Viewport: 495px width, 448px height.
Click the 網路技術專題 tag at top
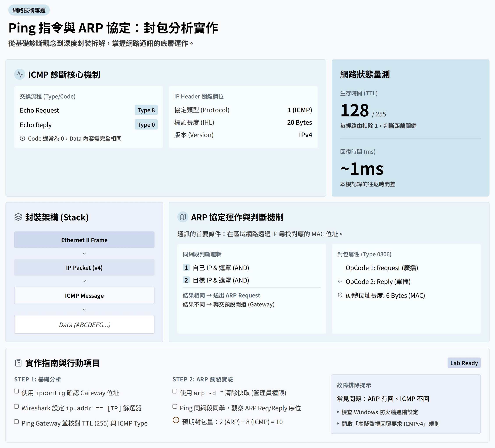point(29,10)
